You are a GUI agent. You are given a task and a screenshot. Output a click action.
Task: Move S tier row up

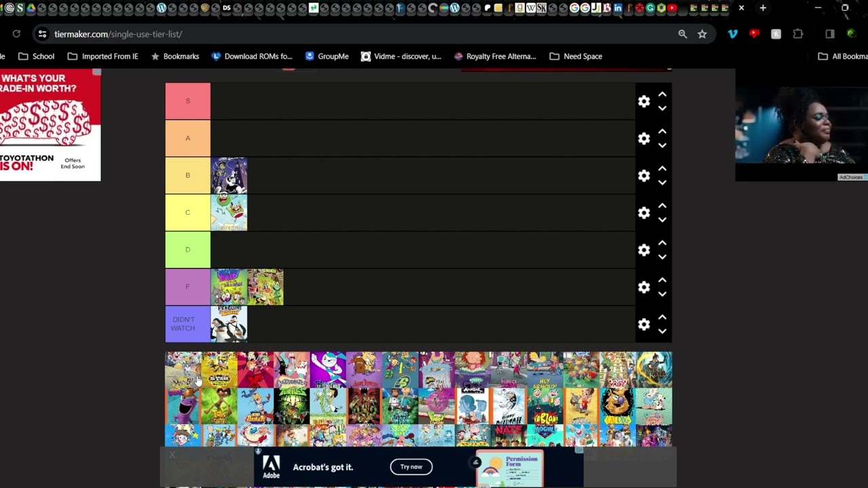pyautogui.click(x=662, y=95)
